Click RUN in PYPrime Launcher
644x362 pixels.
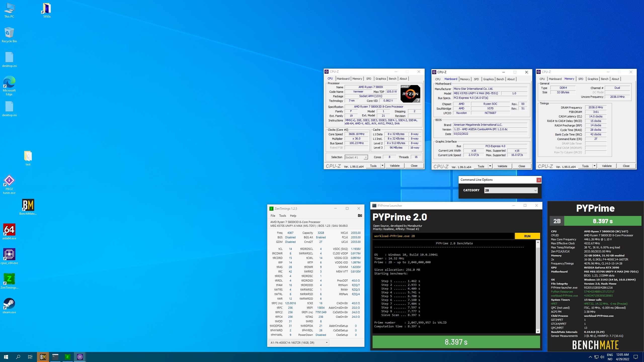(527, 236)
